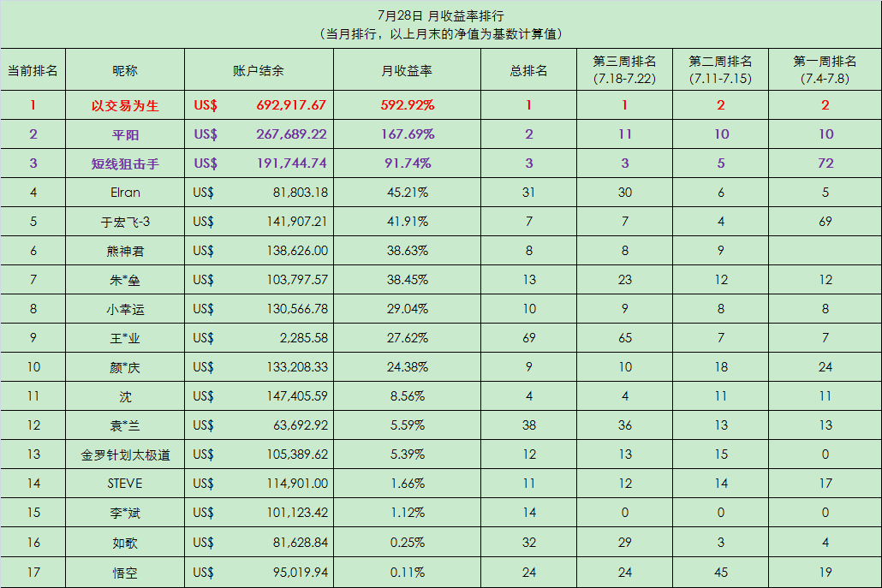882x588 pixels.
Task: Click balance value "81,803.18"
Action: point(301,193)
